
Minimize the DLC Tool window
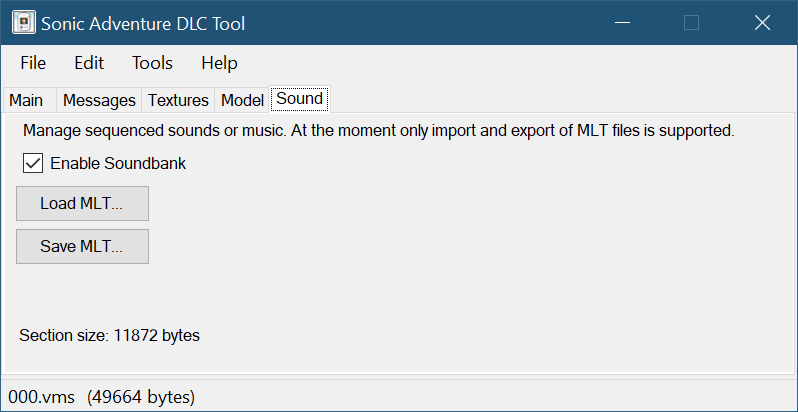[621, 23]
